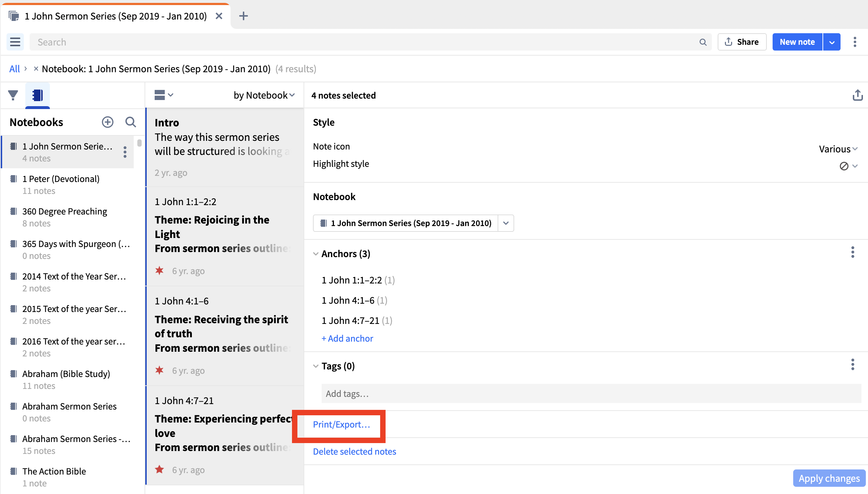Click the Share button
The image size is (868, 494).
742,42
